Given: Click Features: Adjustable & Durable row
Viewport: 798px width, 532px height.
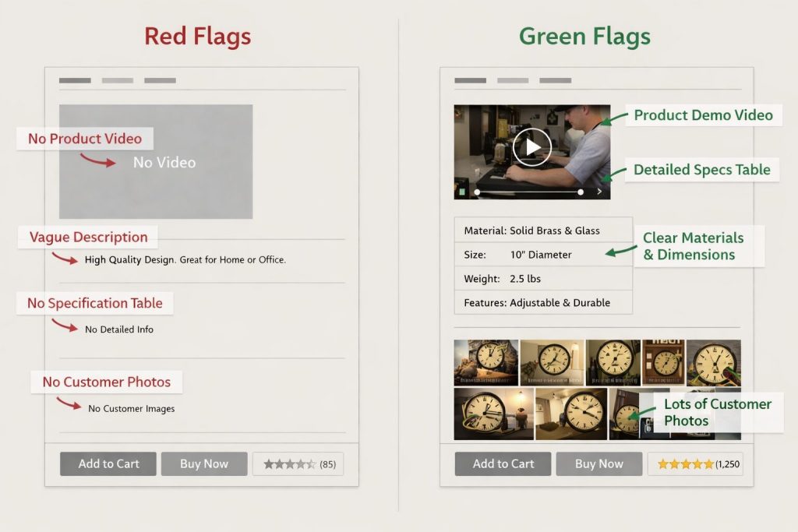Looking at the screenshot, I should pos(543,303).
